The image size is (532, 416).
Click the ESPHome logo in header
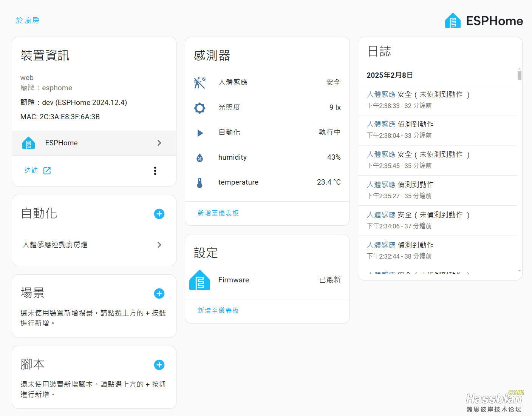(484, 21)
